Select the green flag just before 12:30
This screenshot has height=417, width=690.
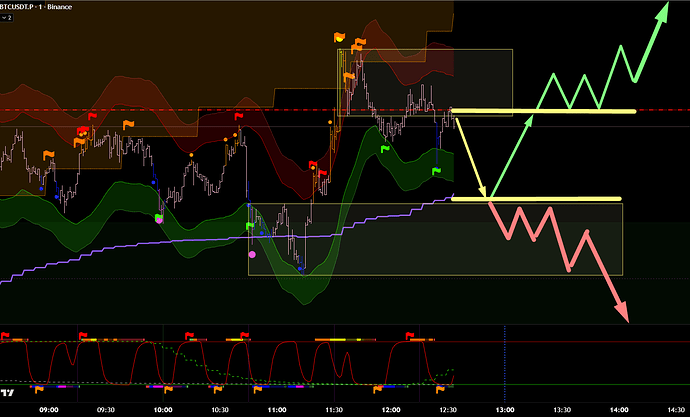click(437, 172)
